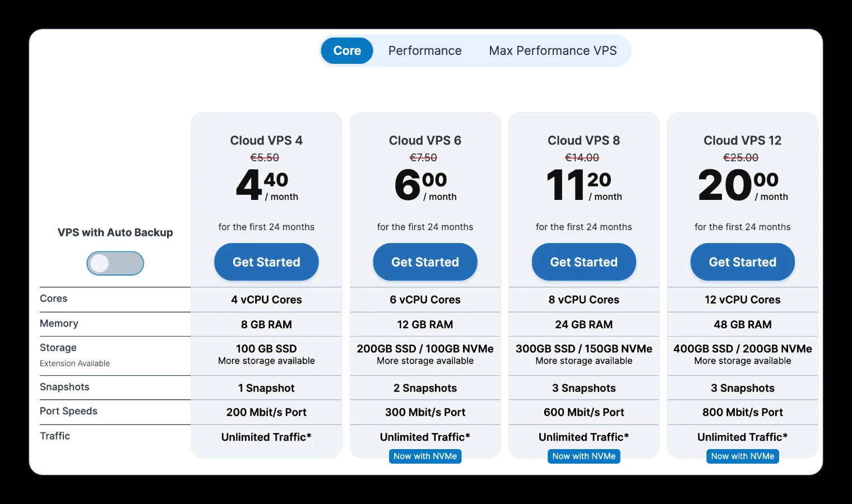Click the Now with NVMe badge under Cloud VPS 6
This screenshot has width=852, height=504.
425,456
